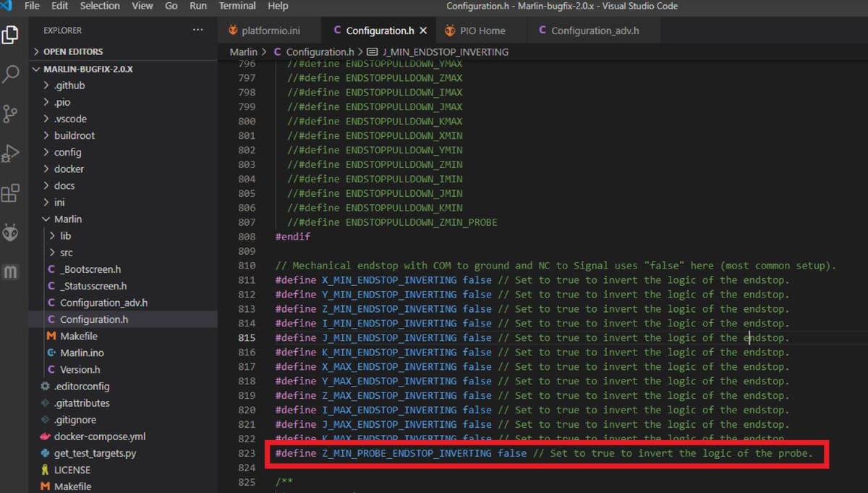The height and width of the screenshot is (493, 868).
Task: Expand the docs folder
Action: tap(123, 185)
